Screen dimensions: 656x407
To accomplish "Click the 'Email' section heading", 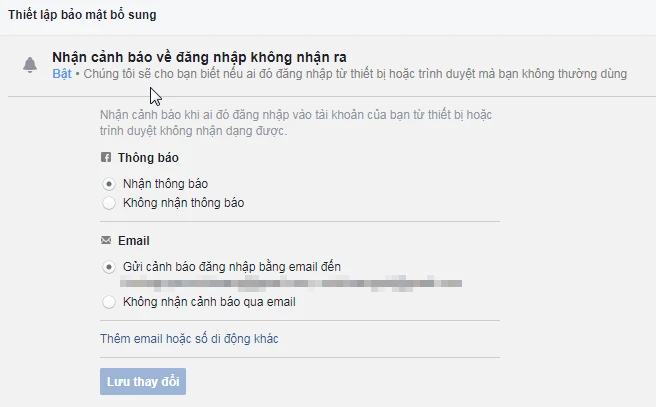I will click(134, 241).
